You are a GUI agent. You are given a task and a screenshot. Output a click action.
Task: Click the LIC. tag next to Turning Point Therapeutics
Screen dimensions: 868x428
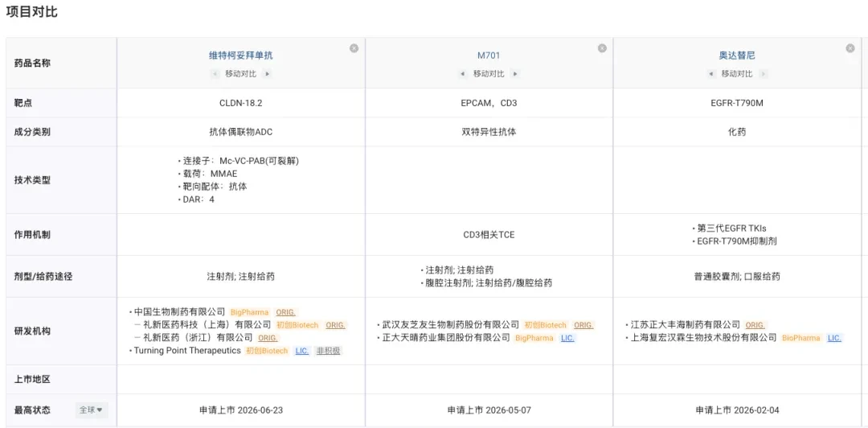coord(301,351)
